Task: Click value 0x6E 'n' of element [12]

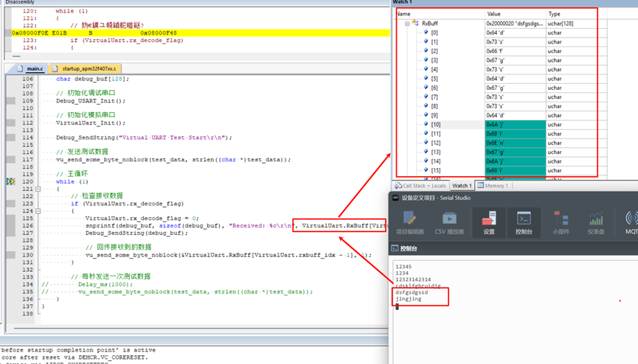Action: click(x=515, y=143)
